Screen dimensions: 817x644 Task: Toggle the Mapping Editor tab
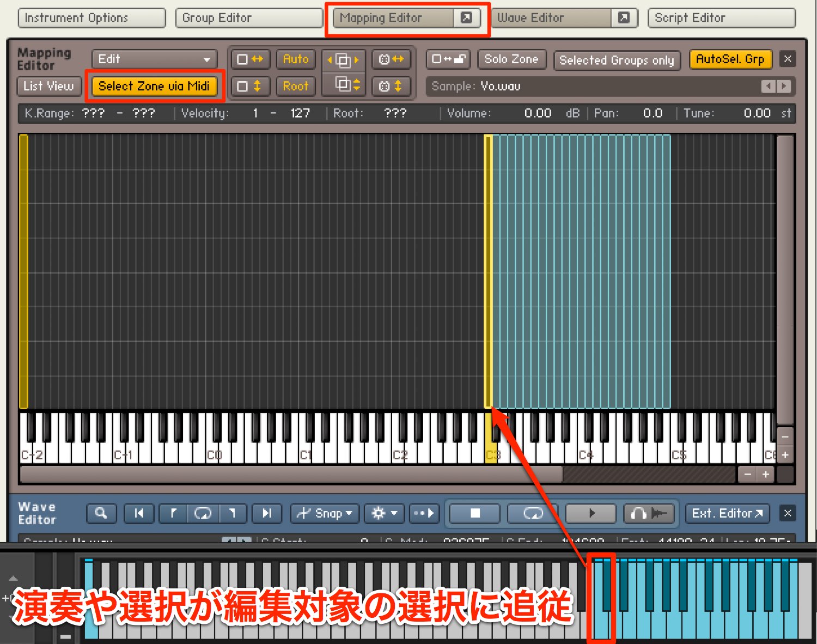(394, 18)
